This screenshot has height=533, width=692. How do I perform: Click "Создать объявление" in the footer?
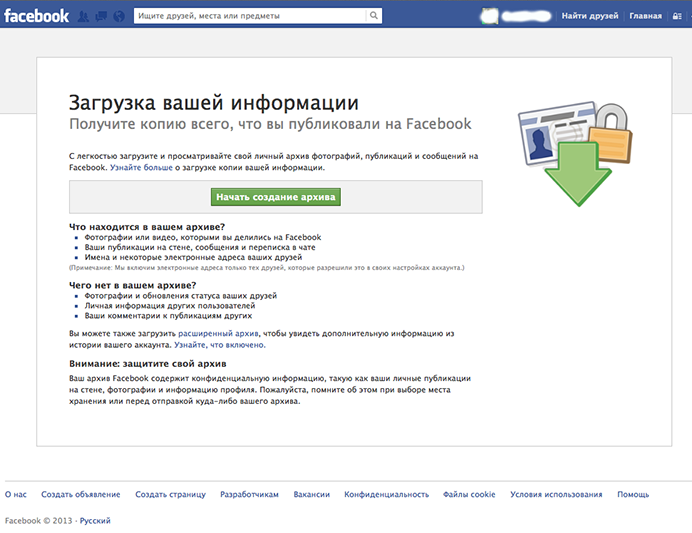81,495
